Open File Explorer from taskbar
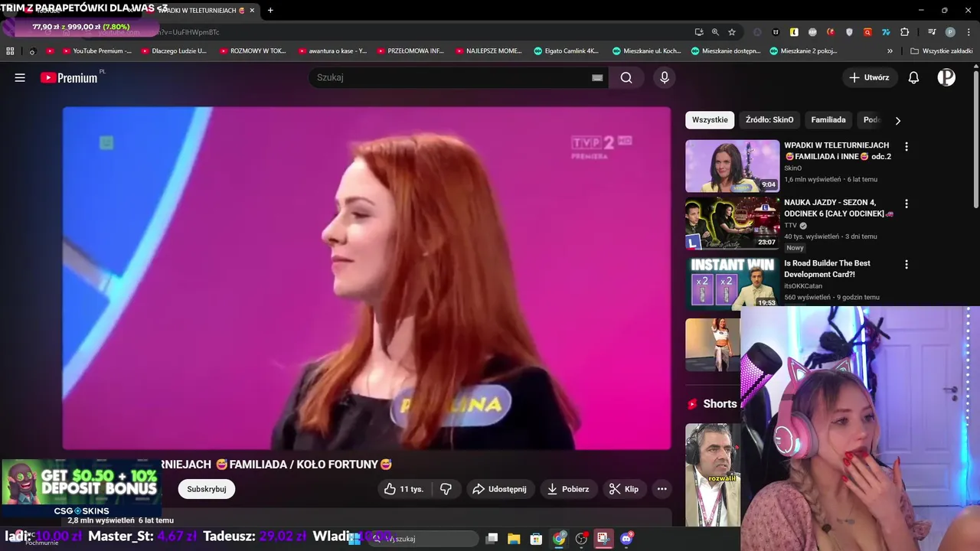The image size is (980, 551). [514, 539]
